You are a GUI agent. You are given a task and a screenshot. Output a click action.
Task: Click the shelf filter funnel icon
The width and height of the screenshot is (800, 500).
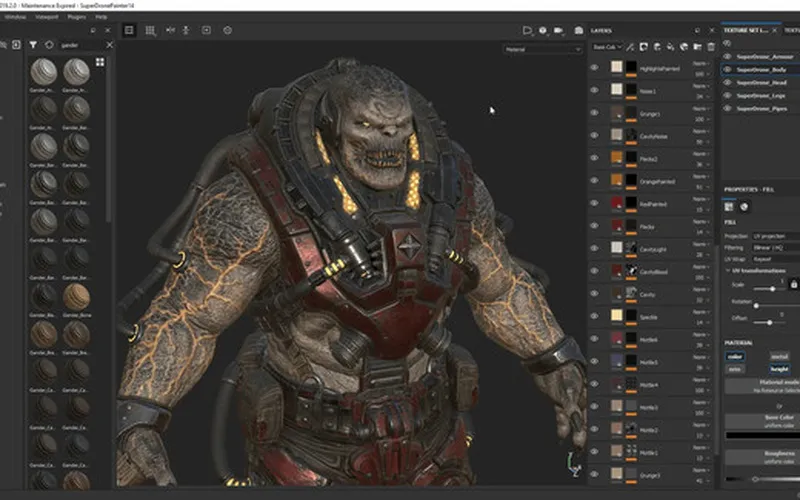33,45
